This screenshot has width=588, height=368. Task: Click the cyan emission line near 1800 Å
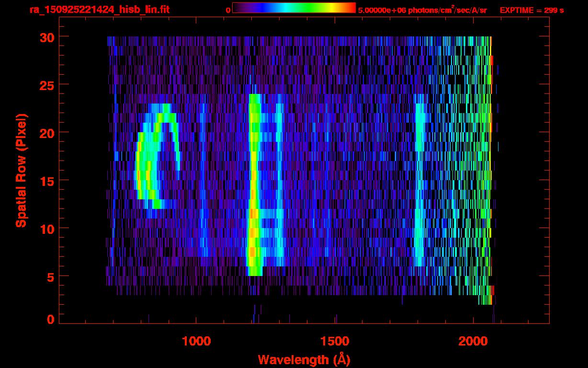pyautogui.click(x=420, y=185)
